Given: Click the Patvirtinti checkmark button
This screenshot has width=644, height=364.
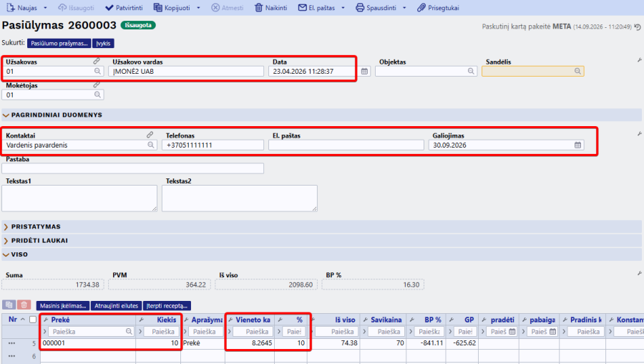Looking at the screenshot, I should coord(124,8).
